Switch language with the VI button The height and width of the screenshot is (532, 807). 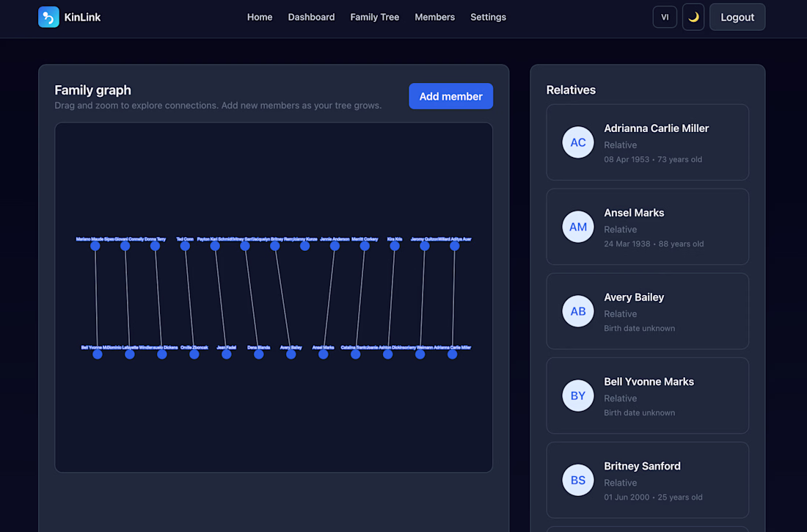[665, 17]
